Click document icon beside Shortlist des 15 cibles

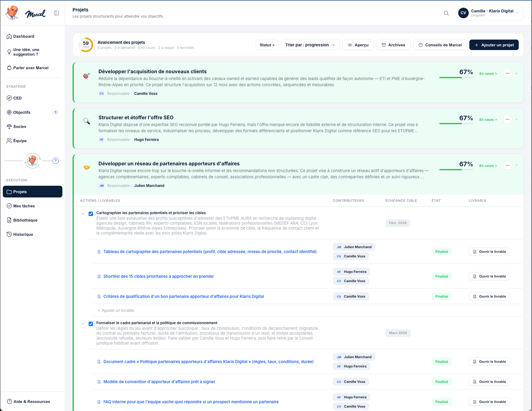(x=99, y=276)
